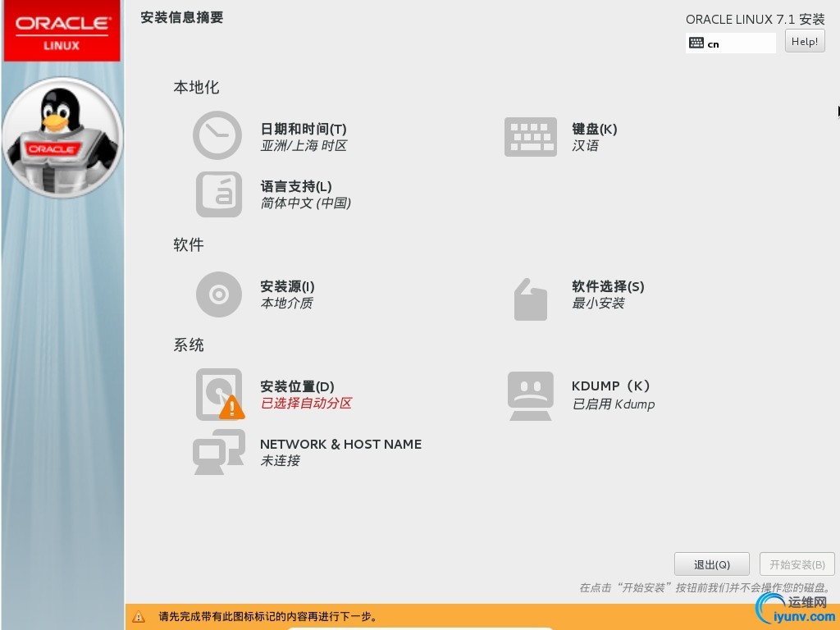This screenshot has width=840, height=630.
Task: Open KDUMP (K) settings label
Action: point(610,386)
